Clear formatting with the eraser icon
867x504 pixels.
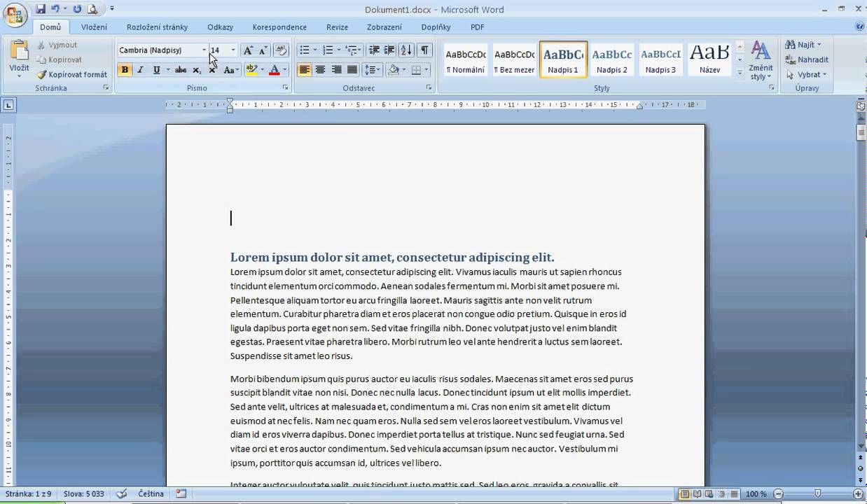pyautogui.click(x=281, y=50)
